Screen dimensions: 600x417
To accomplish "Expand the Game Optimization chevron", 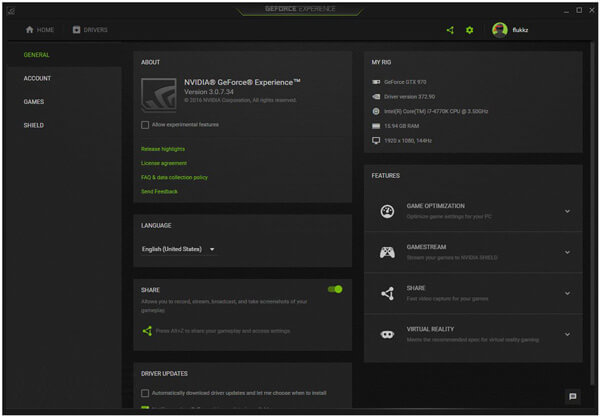I will point(567,211).
